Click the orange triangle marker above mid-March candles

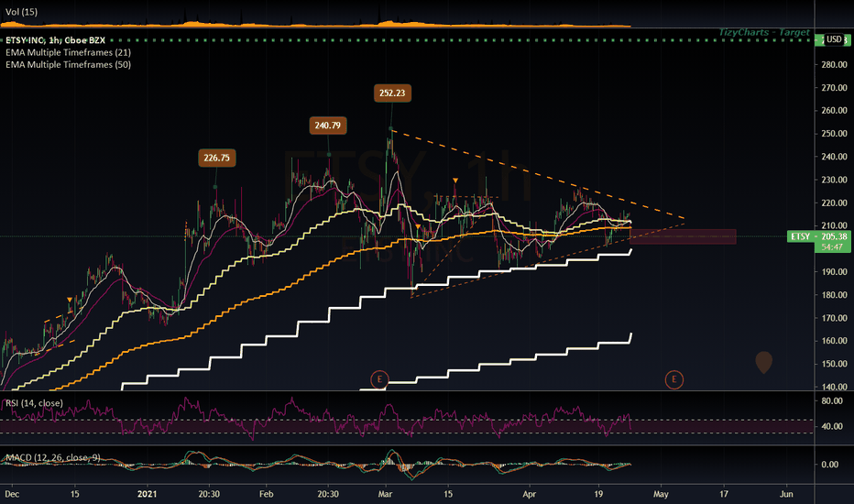tap(455, 181)
